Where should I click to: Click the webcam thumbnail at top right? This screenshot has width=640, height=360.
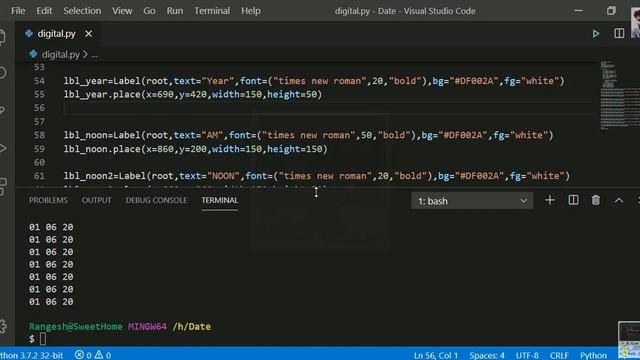coord(635,22)
